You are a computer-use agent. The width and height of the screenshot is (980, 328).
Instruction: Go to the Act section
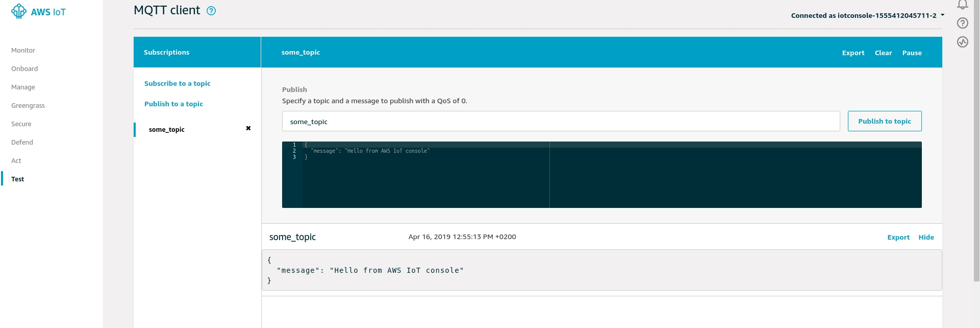tap(16, 161)
